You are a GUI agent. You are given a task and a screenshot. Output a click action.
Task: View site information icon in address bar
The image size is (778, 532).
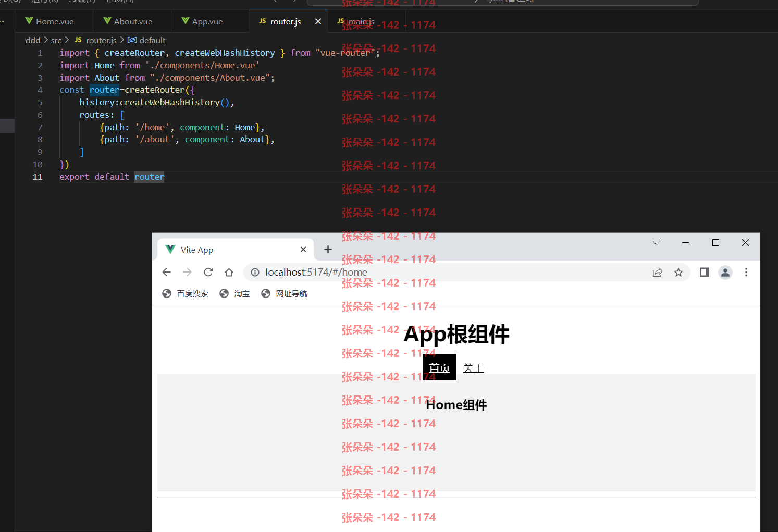pos(255,272)
